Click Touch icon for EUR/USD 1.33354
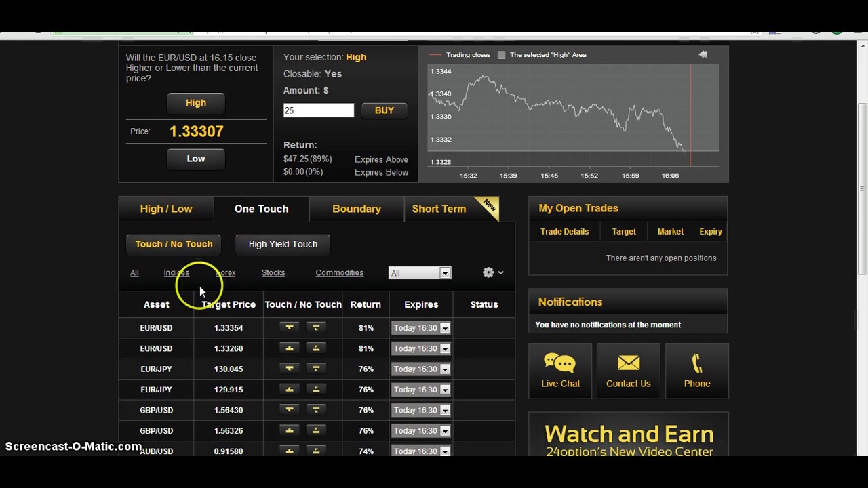This screenshot has height=488, width=868. click(x=290, y=328)
